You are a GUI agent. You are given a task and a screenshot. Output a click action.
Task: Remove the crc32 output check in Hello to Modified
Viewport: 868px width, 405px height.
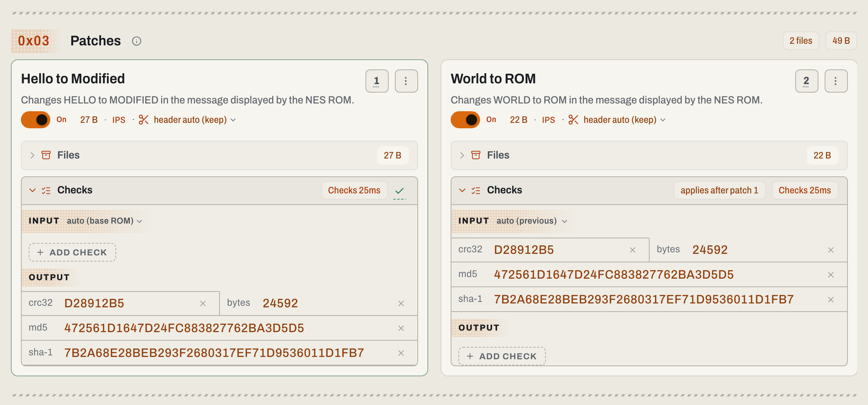click(x=203, y=303)
